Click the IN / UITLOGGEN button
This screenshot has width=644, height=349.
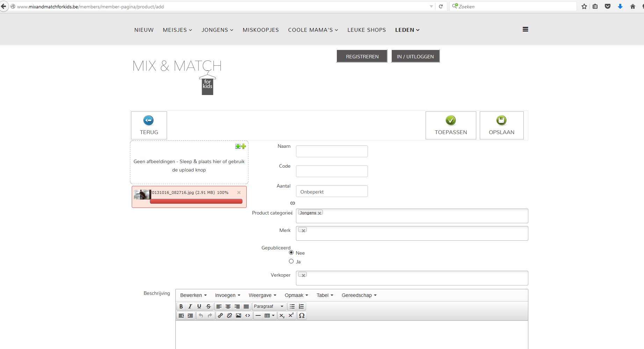click(x=415, y=56)
